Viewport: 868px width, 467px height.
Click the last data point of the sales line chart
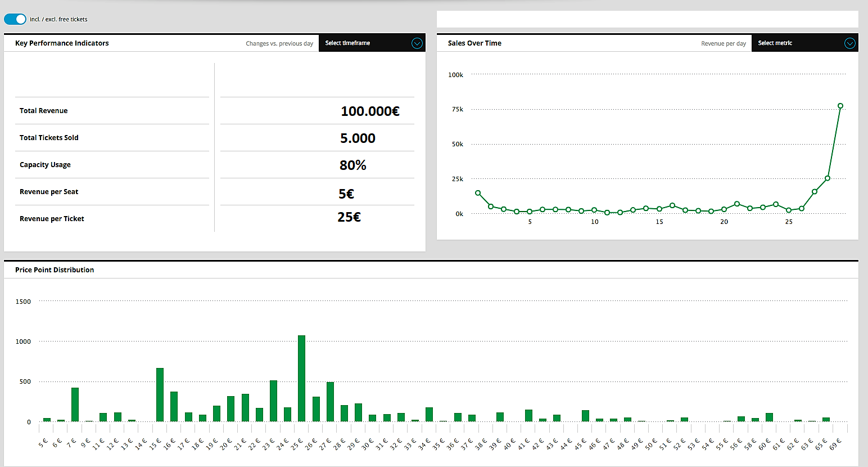(x=840, y=106)
